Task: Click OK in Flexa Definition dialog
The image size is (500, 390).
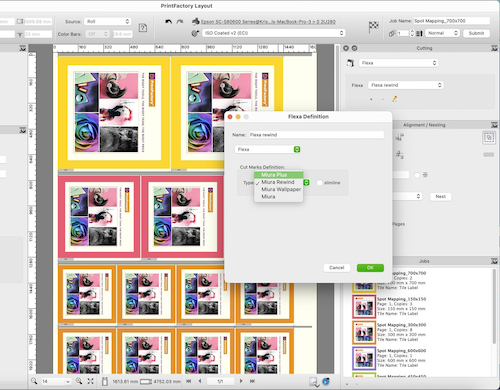Action: (x=370, y=268)
